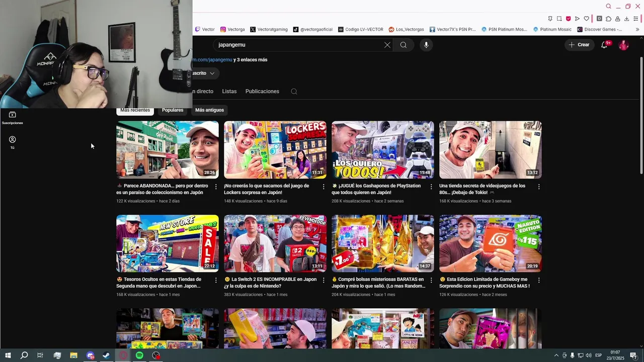Take a snapshot using the dashed-square icon

(559, 19)
